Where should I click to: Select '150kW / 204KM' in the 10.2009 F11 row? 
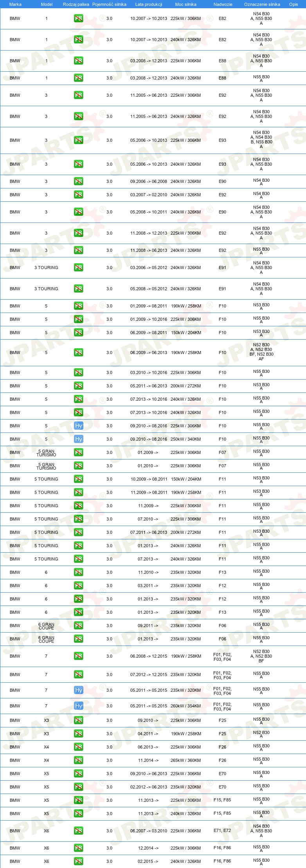[186, 479]
